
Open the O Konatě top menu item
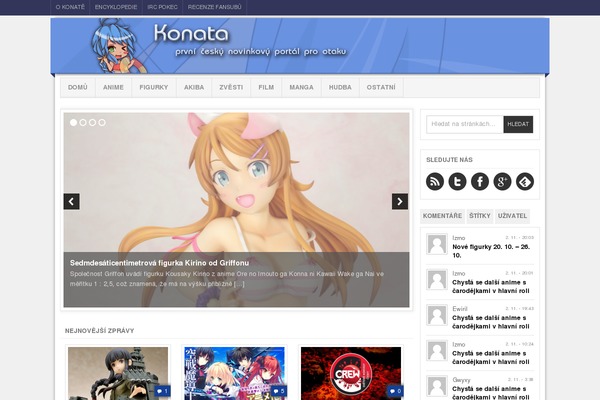click(x=70, y=7)
